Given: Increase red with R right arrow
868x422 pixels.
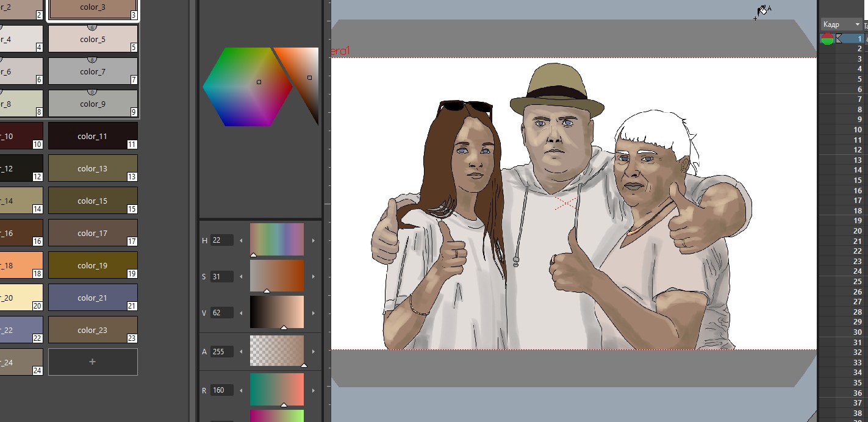Looking at the screenshot, I should pyautogui.click(x=314, y=390).
